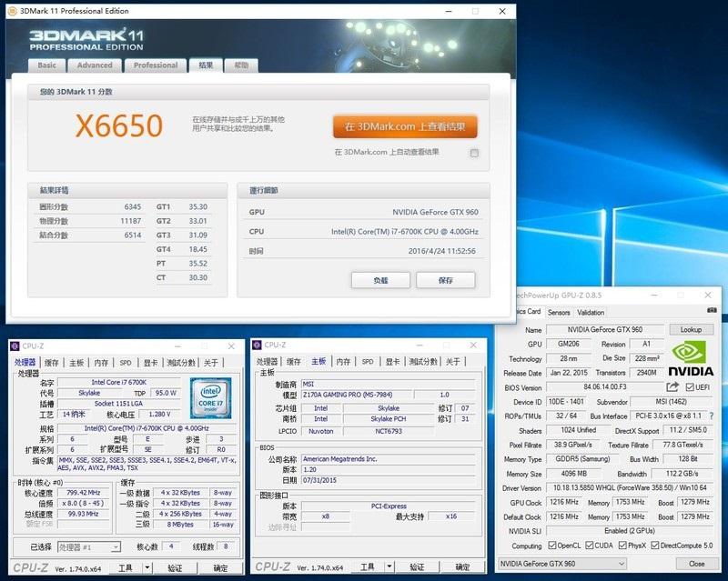Image resolution: width=728 pixels, height=581 pixels.
Task: Click the model value Z170A GAMING PRO (MS-7984)
Action: pos(356,395)
